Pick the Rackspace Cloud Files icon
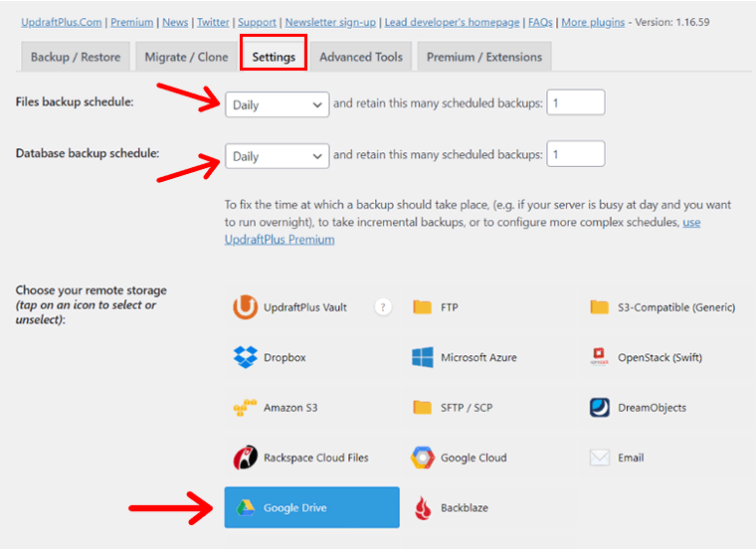Viewport: 756px width, 549px height. click(245, 457)
